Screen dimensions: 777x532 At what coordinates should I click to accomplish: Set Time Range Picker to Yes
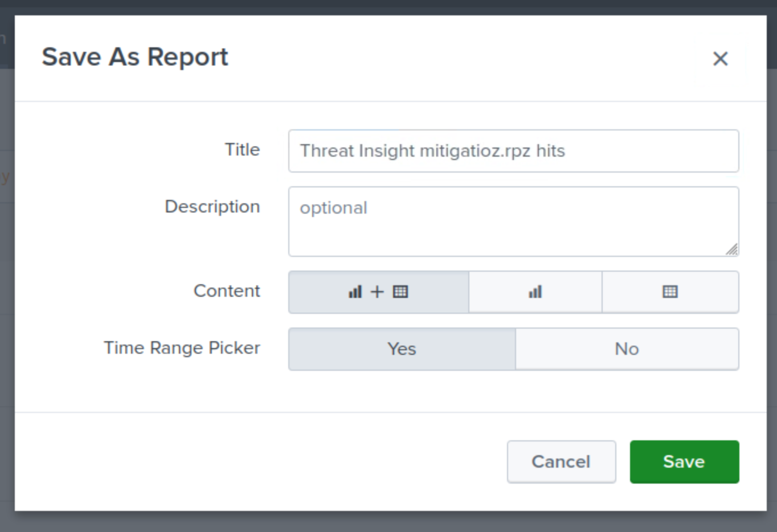tap(402, 349)
